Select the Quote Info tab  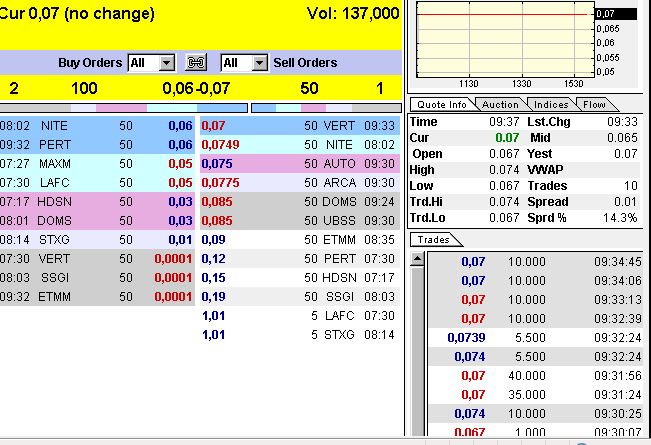tap(442, 104)
